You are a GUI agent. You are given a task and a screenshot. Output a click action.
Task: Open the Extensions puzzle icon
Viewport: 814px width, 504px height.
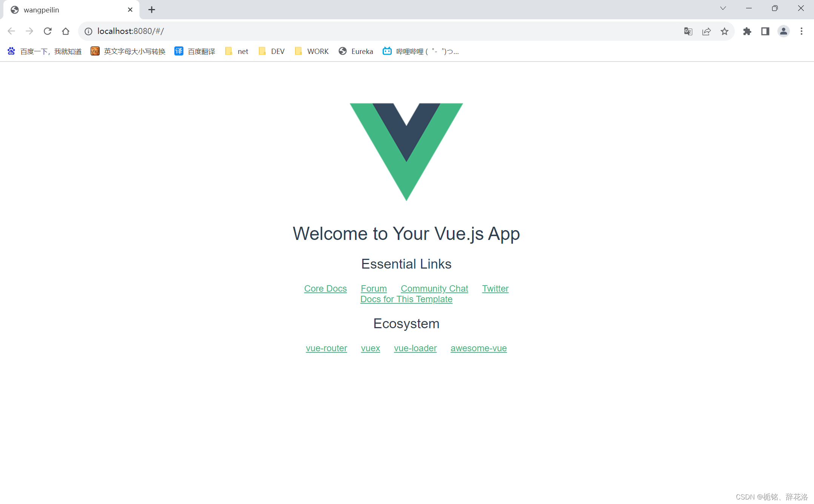pos(747,31)
